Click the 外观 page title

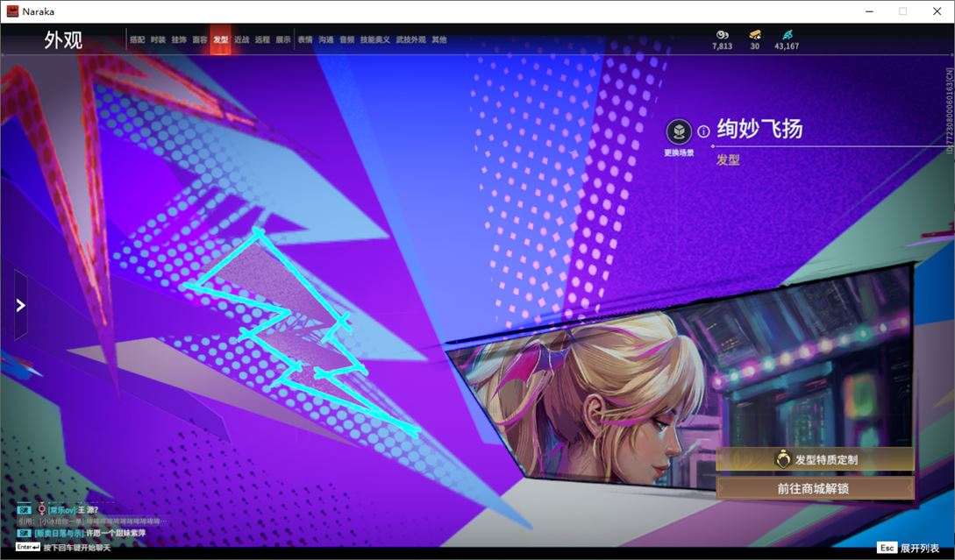point(63,40)
